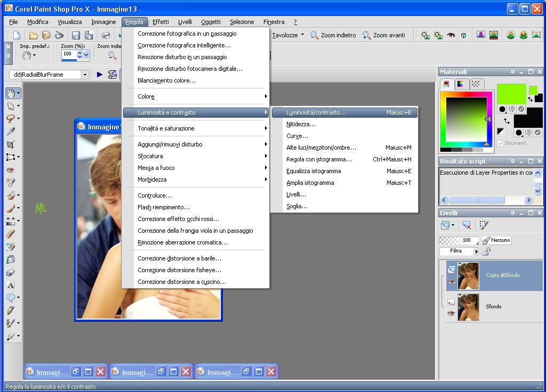
Task: Toggle the Strumenti checkbox
Action: [x=500, y=143]
